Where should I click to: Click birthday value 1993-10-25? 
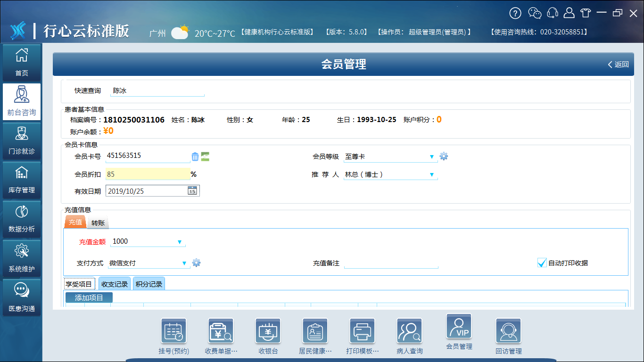[x=377, y=120]
